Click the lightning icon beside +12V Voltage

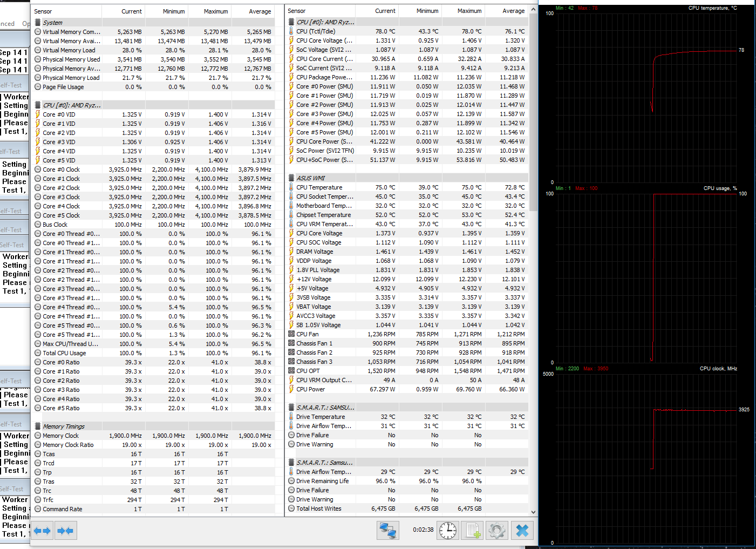coord(291,279)
